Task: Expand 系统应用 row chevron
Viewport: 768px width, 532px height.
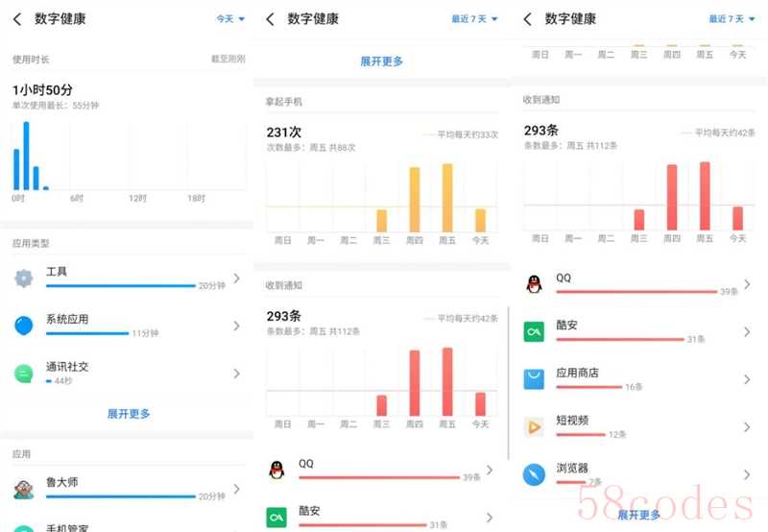Action: (237, 326)
